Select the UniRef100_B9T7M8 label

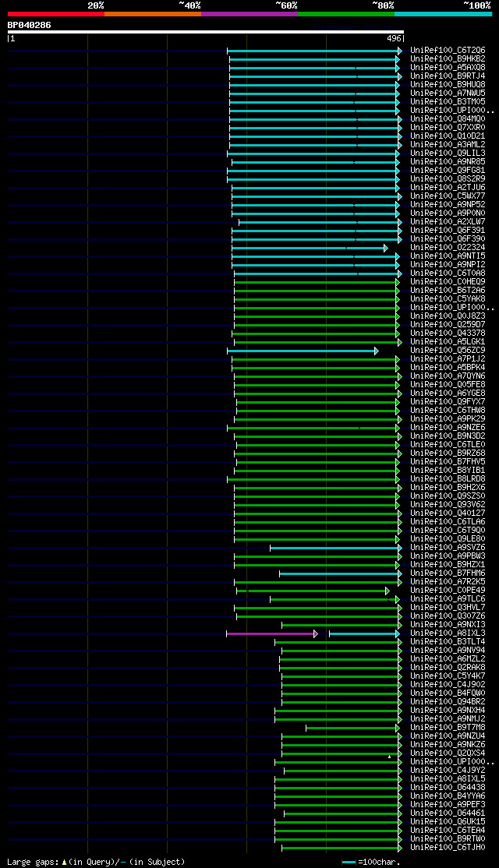coord(448,728)
